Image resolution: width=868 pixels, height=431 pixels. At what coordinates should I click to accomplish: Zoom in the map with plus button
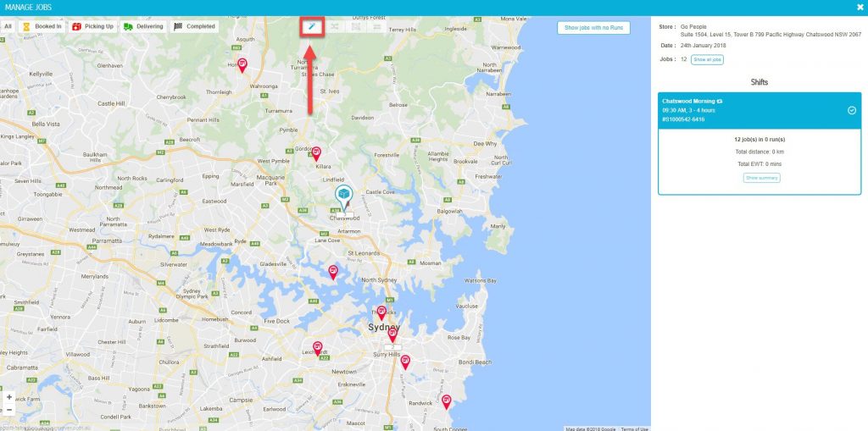click(8, 397)
